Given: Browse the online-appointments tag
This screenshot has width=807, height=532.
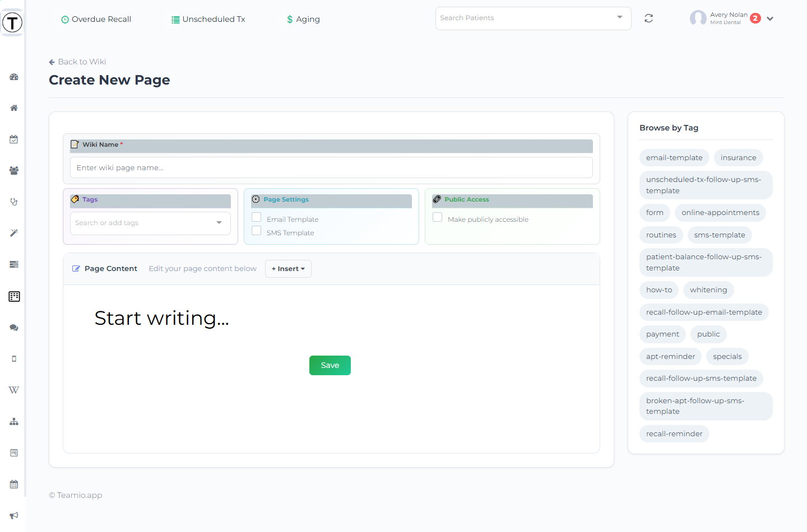Looking at the screenshot, I should coord(720,213).
